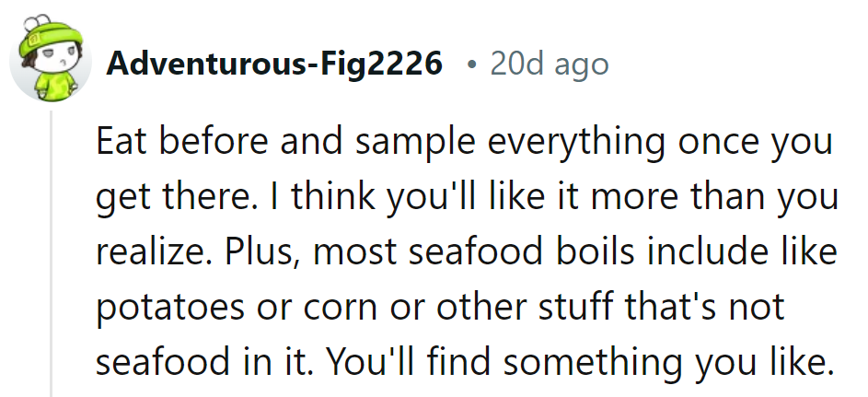Click the first line starting "Eat before"

464,144
